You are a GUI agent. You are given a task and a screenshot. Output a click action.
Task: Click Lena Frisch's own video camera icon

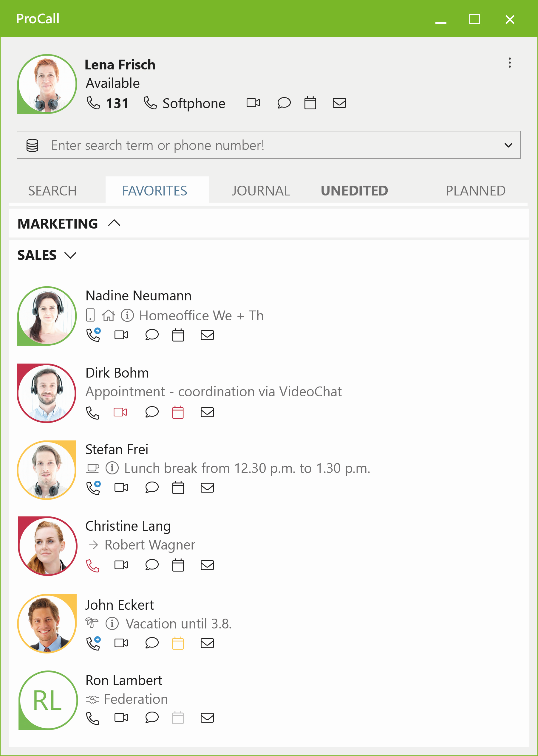click(x=253, y=103)
